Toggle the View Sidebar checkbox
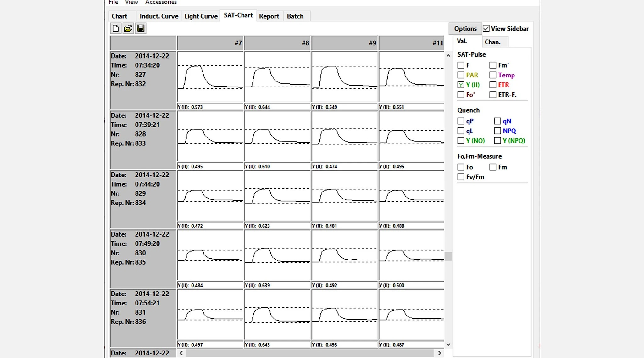Screen dimensions: 644x358 click(x=486, y=29)
